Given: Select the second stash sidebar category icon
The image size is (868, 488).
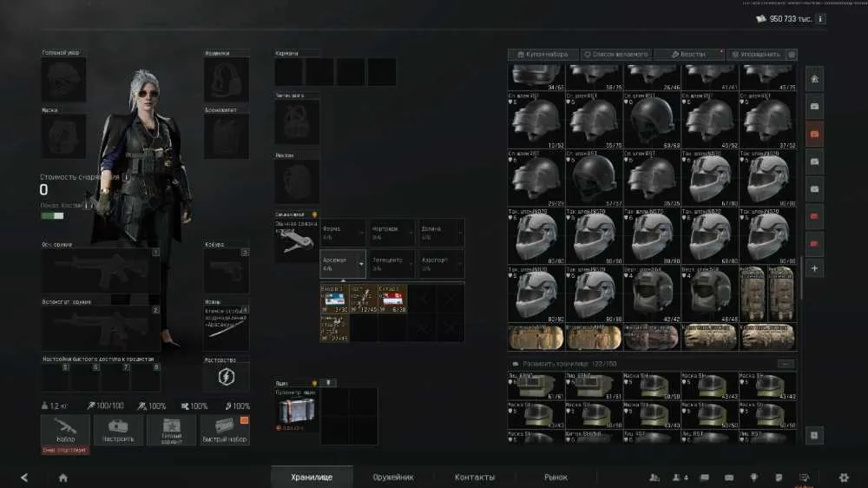Looking at the screenshot, I should coord(815,106).
